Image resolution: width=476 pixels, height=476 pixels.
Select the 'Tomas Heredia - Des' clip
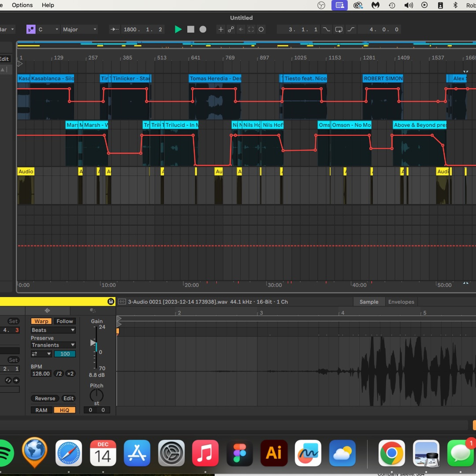tap(215, 79)
